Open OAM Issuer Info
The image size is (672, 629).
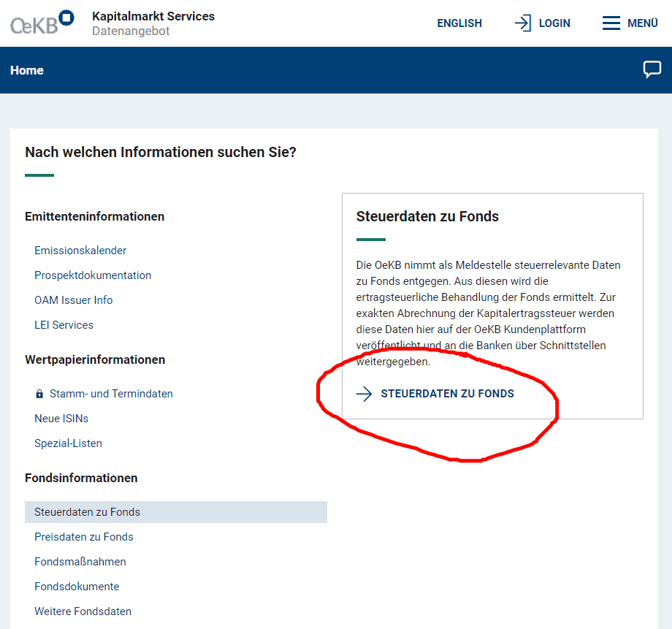pyautogui.click(x=73, y=300)
